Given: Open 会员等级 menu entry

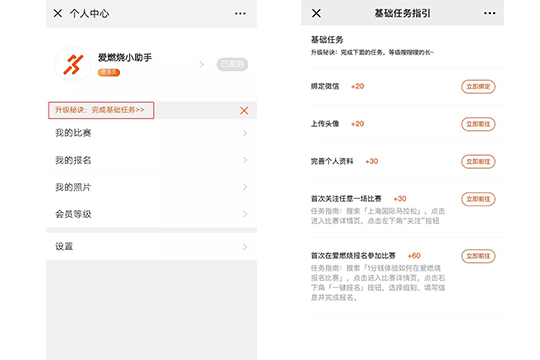Looking at the screenshot, I should [x=152, y=214].
